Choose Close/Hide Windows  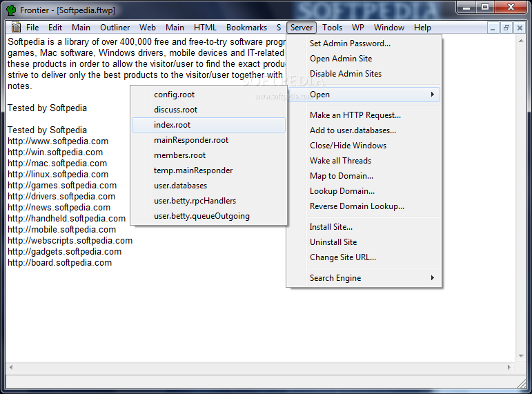[364, 146]
